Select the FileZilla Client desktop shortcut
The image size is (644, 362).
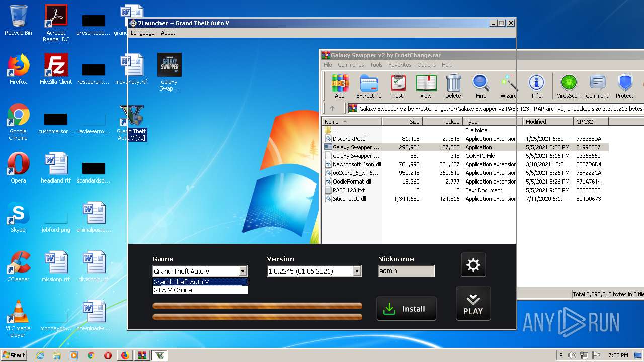point(56,69)
